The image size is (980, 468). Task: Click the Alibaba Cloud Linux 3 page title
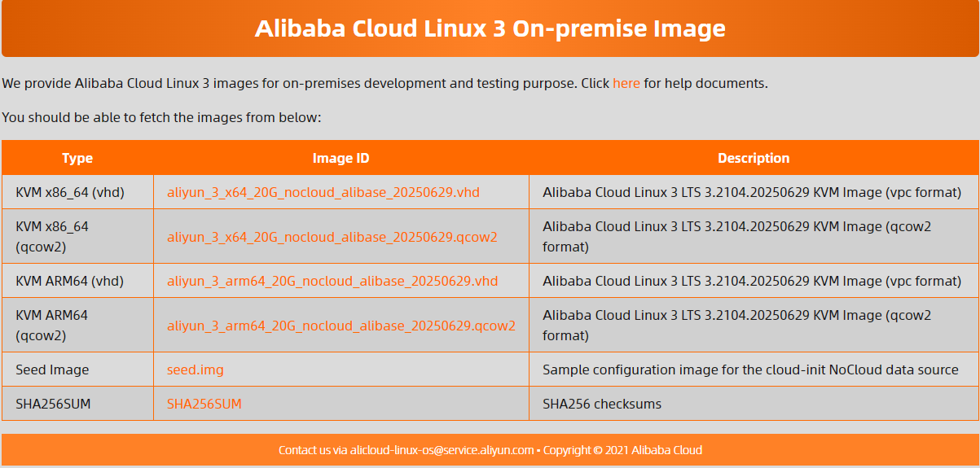point(490,28)
